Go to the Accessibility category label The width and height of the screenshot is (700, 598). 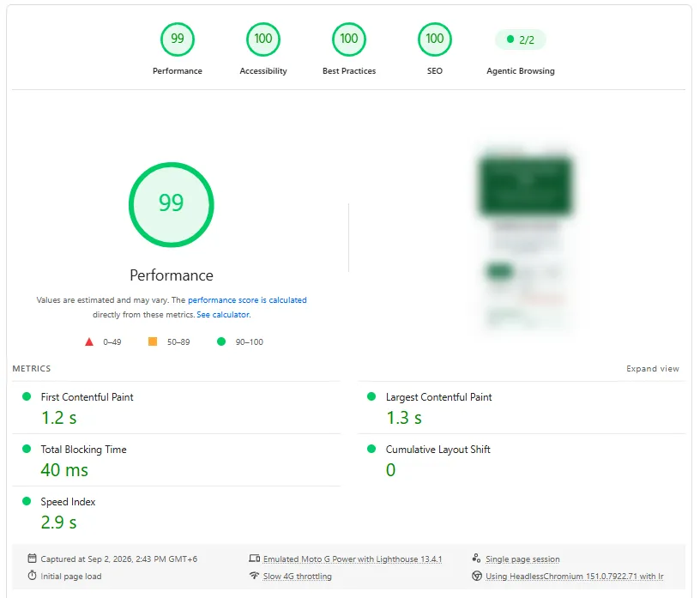click(x=263, y=71)
